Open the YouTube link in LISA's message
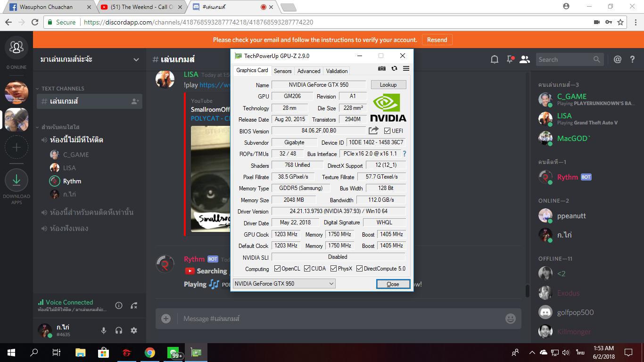The height and width of the screenshot is (362, 644). coord(215,85)
